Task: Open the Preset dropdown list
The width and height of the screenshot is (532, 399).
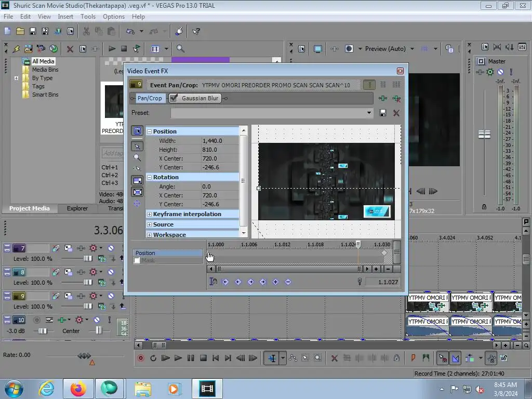Action: 369,113
